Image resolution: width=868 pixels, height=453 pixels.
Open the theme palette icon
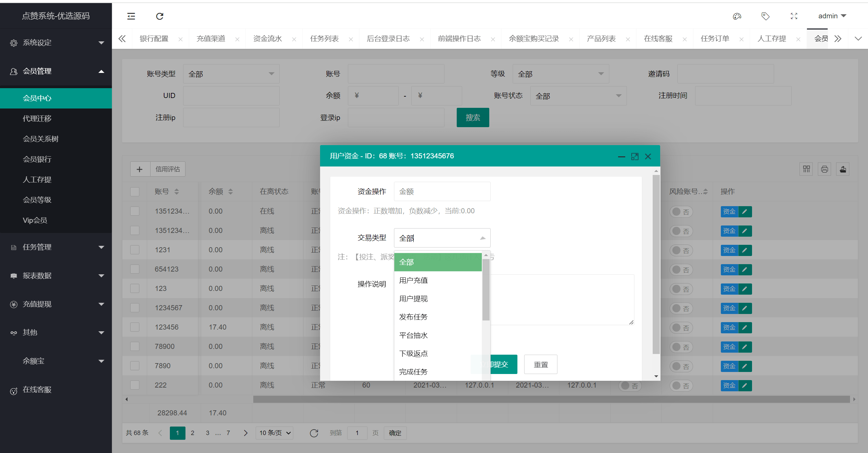tap(737, 16)
